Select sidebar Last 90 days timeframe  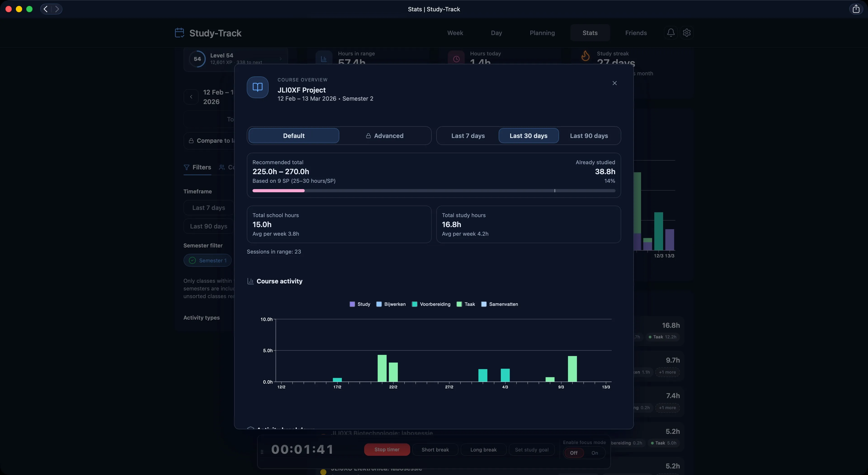(209, 226)
